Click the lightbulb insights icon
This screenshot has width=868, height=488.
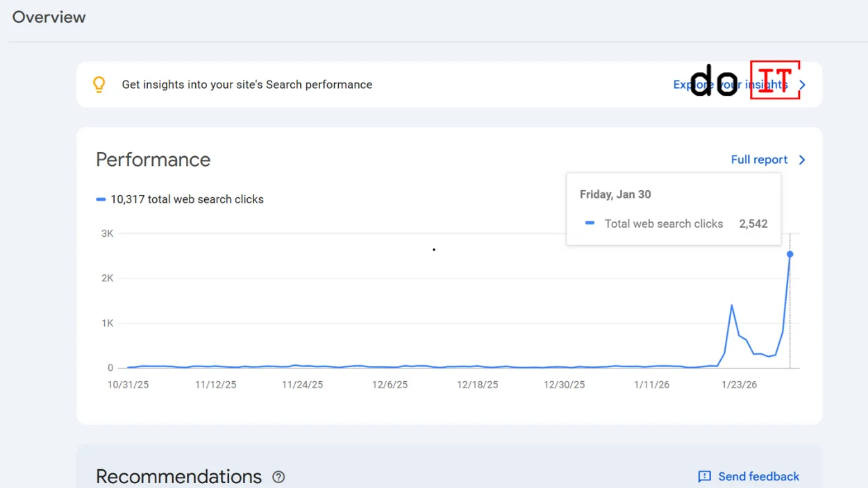(99, 85)
